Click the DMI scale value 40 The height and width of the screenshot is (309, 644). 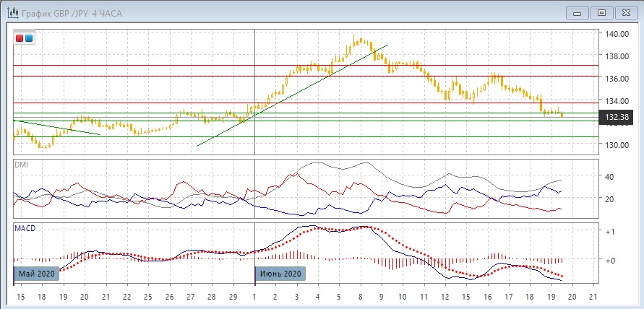609,177
